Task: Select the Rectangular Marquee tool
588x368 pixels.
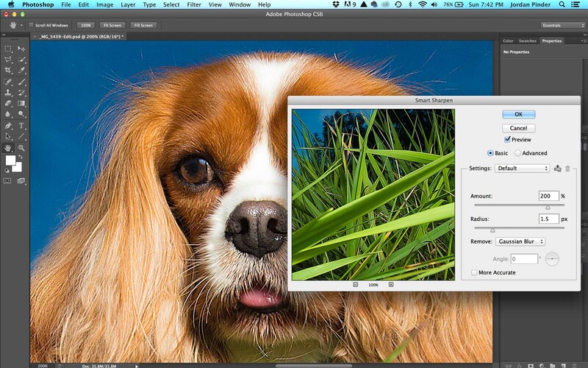Action: coord(8,49)
